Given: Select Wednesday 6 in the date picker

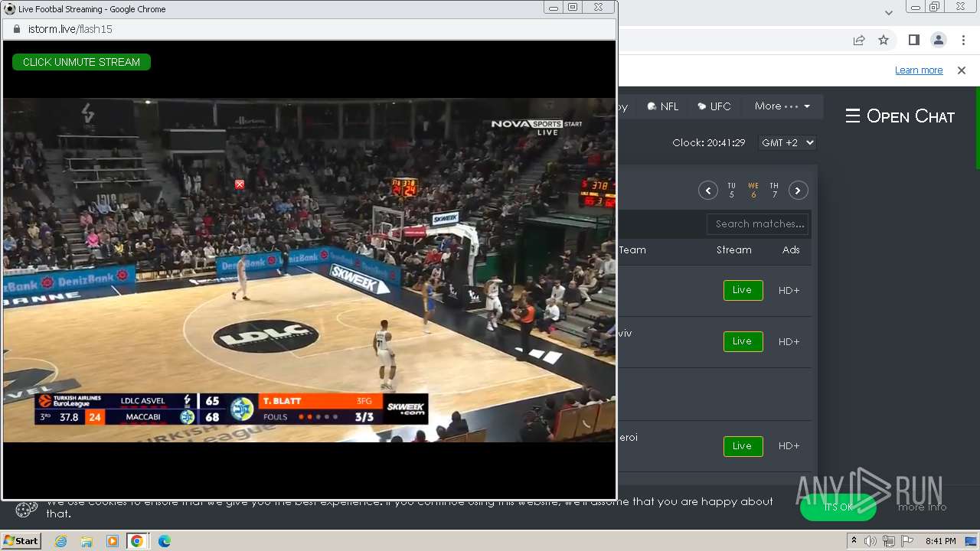Looking at the screenshot, I should 753,191.
